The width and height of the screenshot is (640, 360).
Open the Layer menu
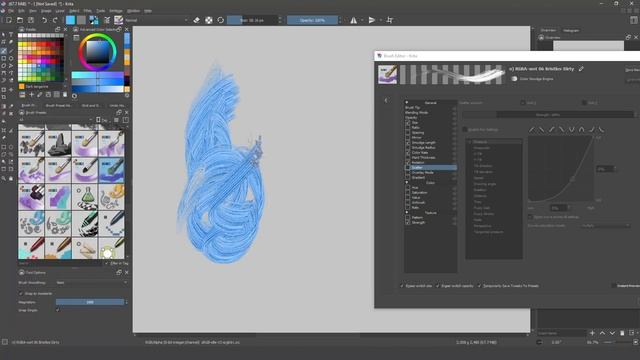click(x=60, y=11)
